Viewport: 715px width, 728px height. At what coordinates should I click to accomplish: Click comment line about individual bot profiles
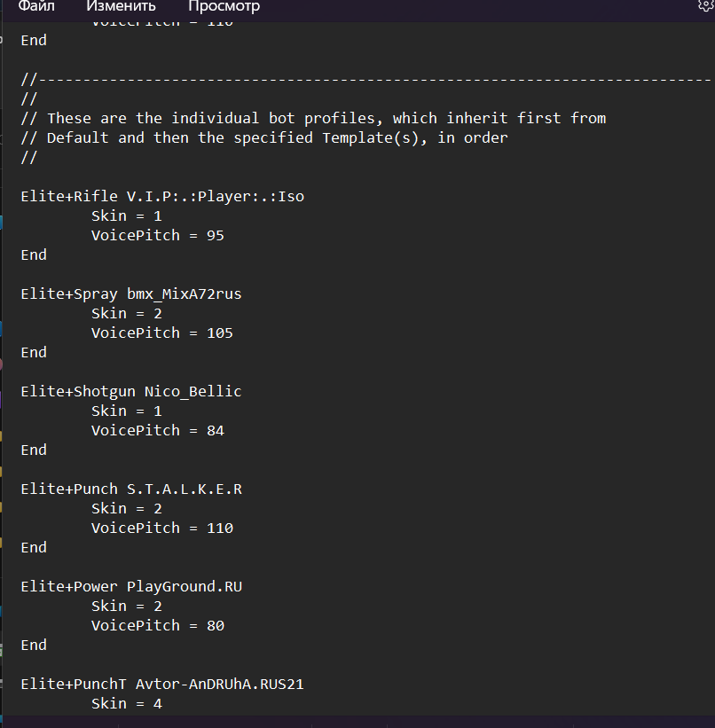click(x=314, y=119)
